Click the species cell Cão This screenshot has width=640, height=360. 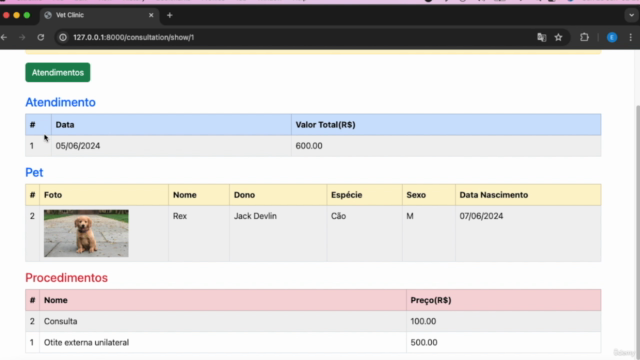tap(338, 216)
